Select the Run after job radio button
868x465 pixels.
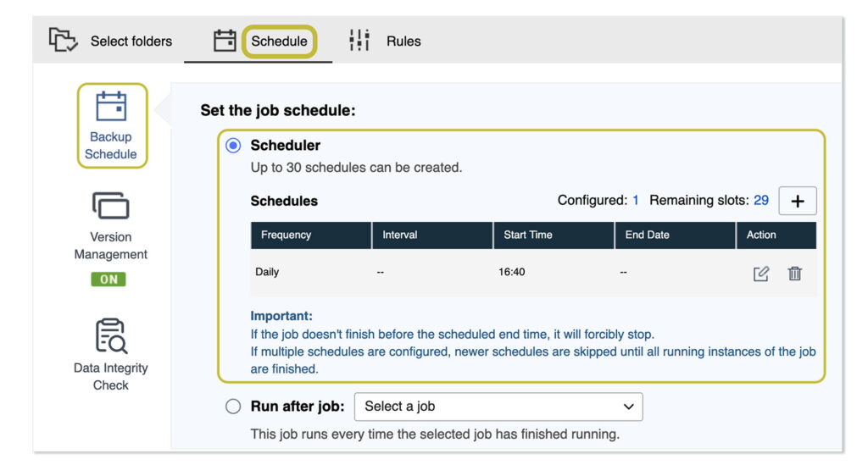pos(233,407)
